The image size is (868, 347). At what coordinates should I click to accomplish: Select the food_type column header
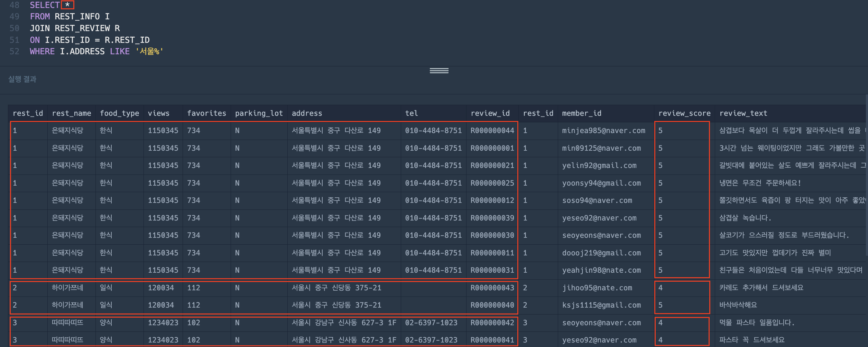119,113
